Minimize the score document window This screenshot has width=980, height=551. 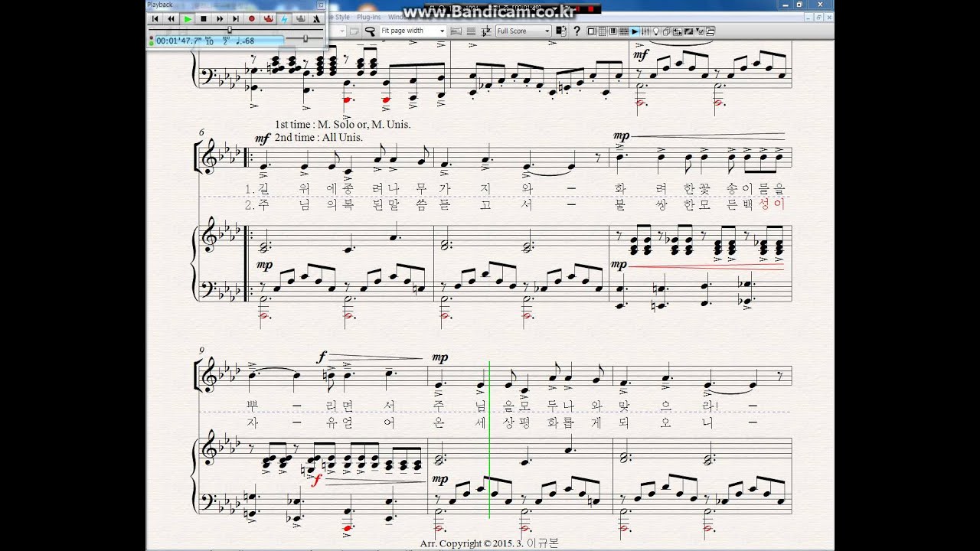pyautogui.click(x=808, y=17)
